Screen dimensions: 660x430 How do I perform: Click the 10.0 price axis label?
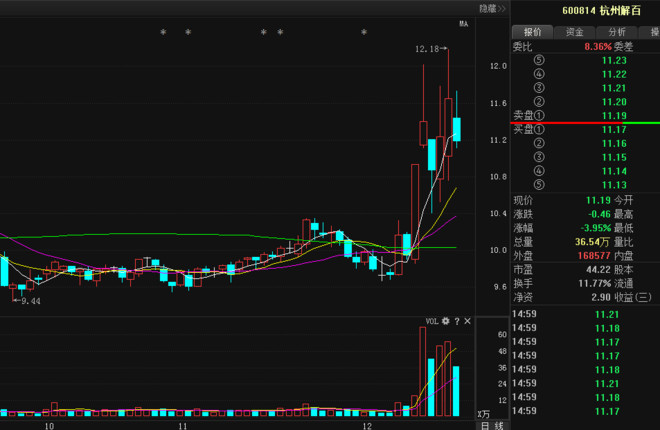[498, 250]
